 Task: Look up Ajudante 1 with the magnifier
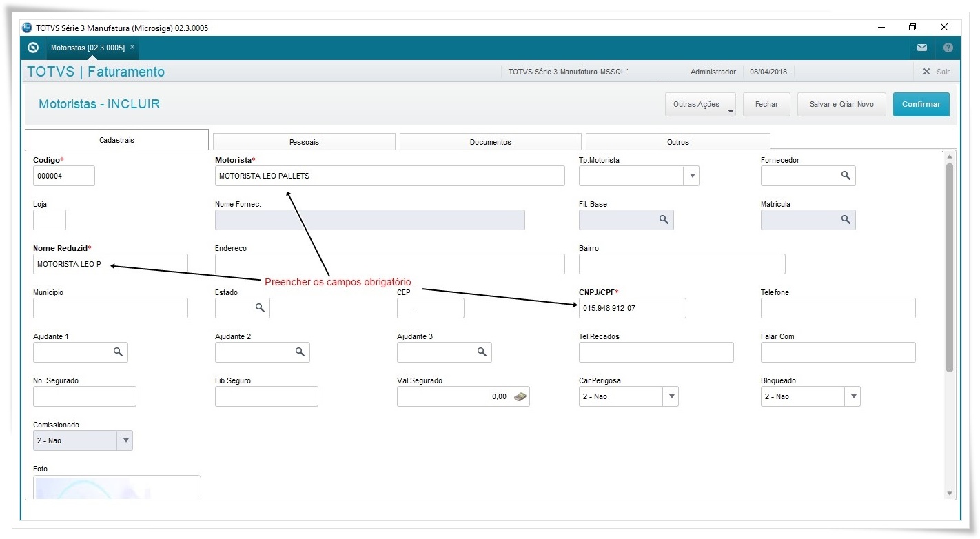coord(118,352)
